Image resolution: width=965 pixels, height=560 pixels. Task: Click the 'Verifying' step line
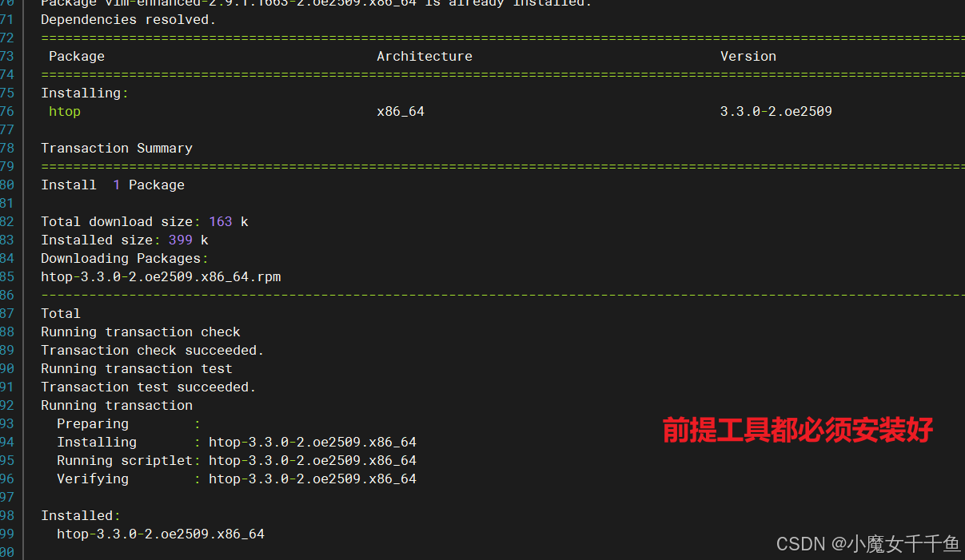pos(237,479)
